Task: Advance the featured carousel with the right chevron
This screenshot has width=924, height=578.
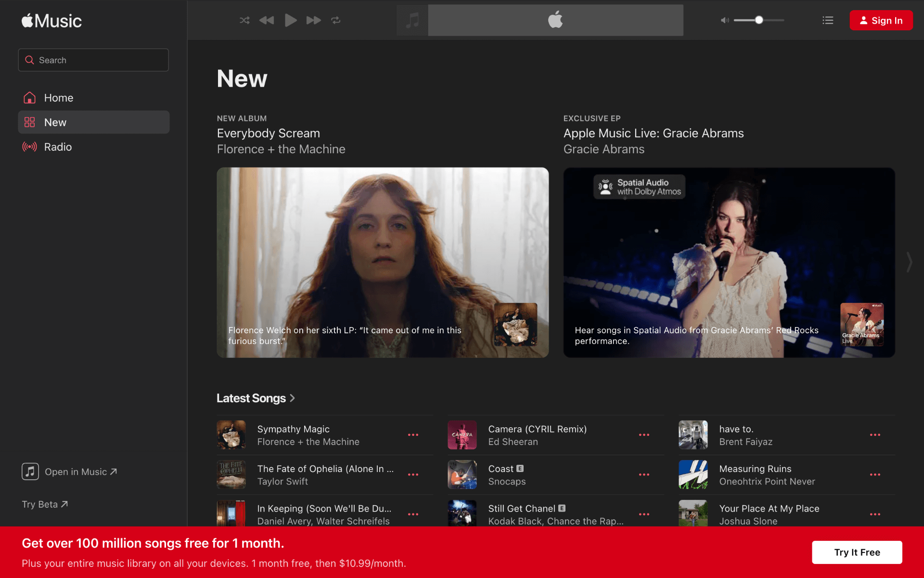Action: [x=909, y=263]
